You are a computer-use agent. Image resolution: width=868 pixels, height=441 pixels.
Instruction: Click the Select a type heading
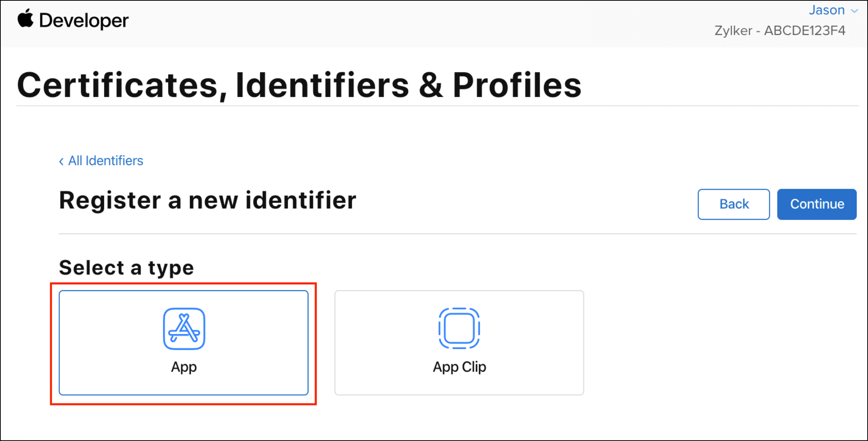126,267
